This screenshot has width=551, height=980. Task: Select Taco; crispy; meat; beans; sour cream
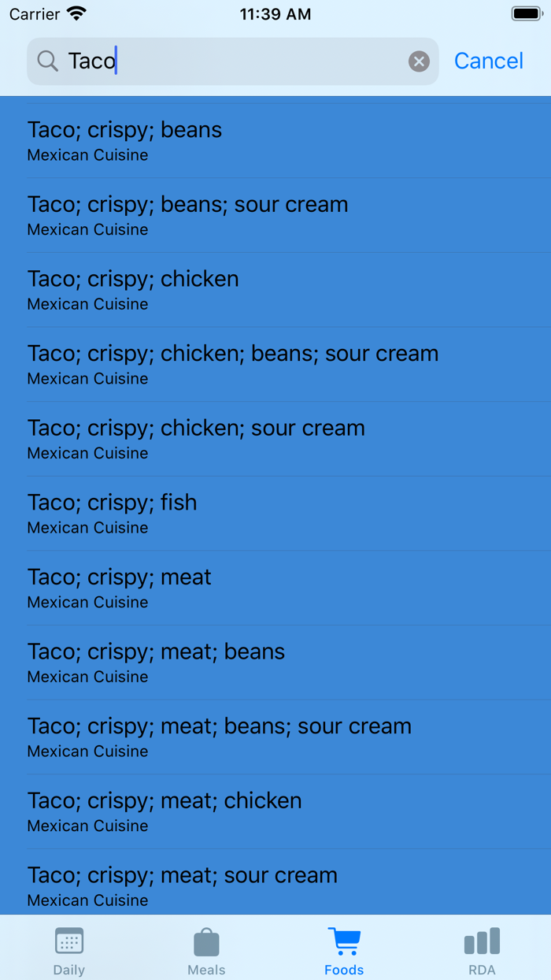[275, 737]
